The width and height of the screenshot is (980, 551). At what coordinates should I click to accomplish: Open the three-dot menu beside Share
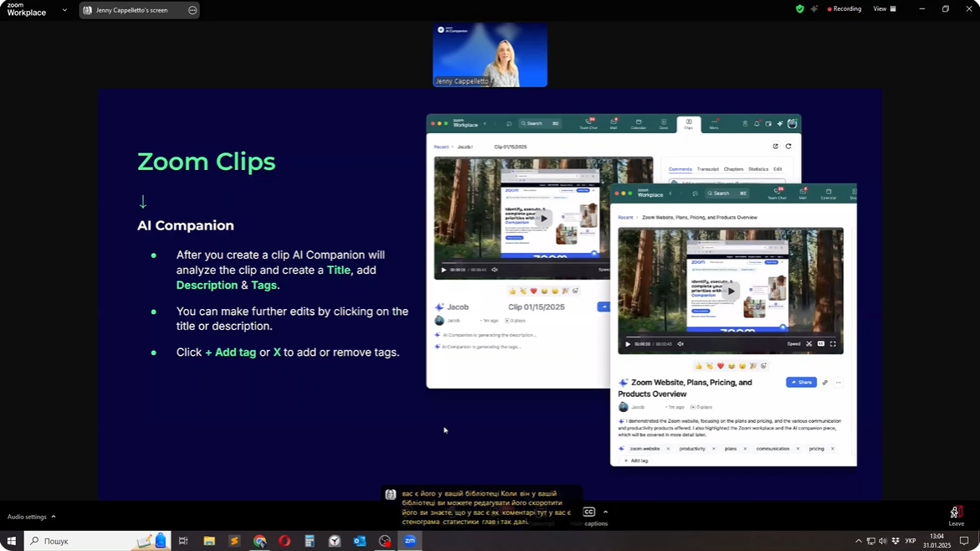tap(839, 382)
